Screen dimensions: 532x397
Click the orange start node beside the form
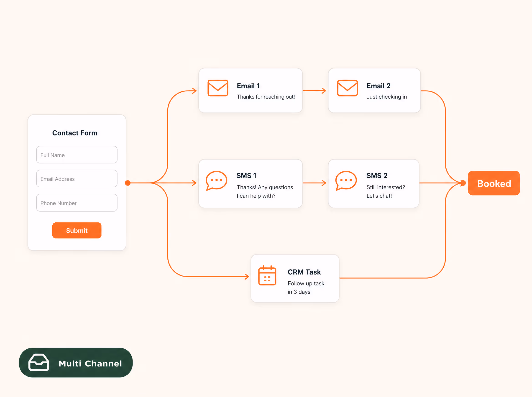pos(128,183)
